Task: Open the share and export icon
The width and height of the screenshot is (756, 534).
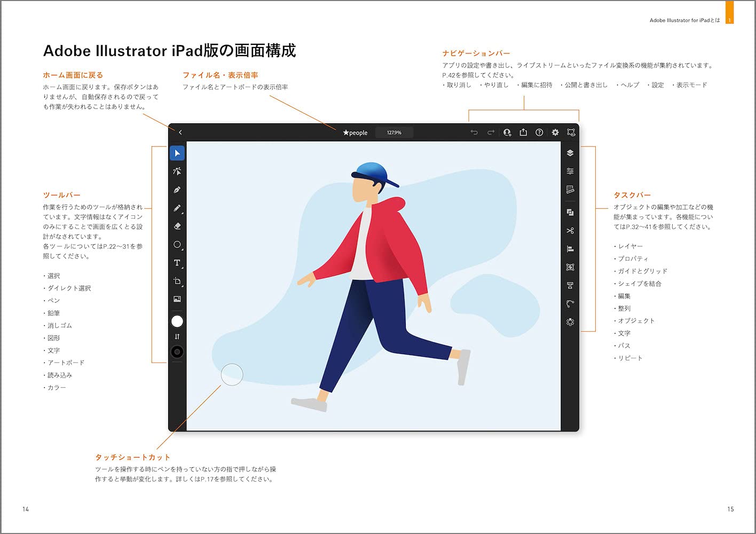Action: click(523, 132)
